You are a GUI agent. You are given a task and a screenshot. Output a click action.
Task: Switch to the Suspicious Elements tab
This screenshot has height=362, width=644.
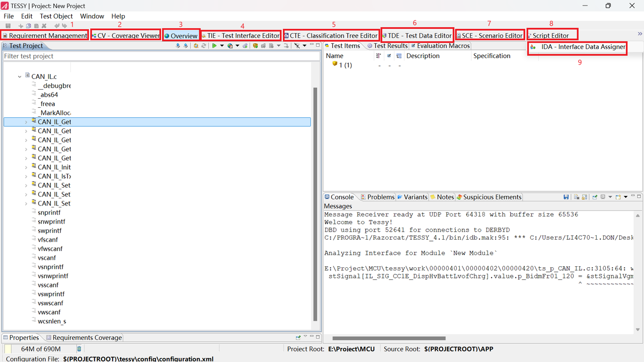[x=489, y=197]
